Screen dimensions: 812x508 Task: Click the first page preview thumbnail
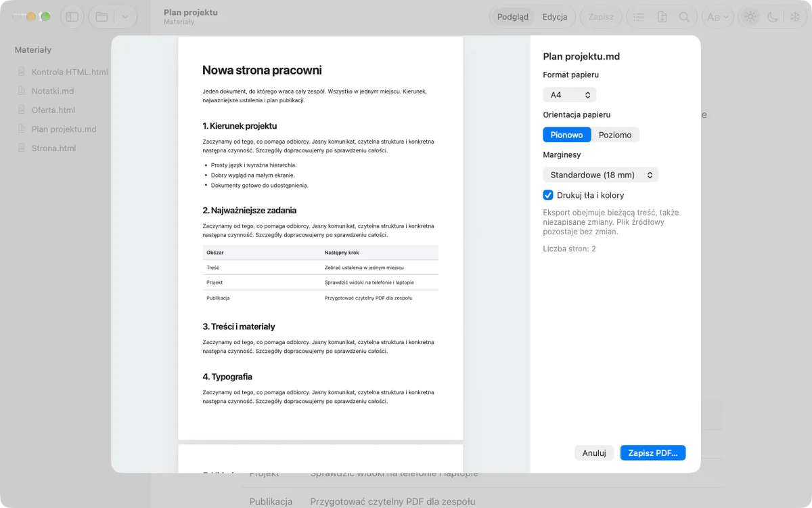click(x=321, y=238)
